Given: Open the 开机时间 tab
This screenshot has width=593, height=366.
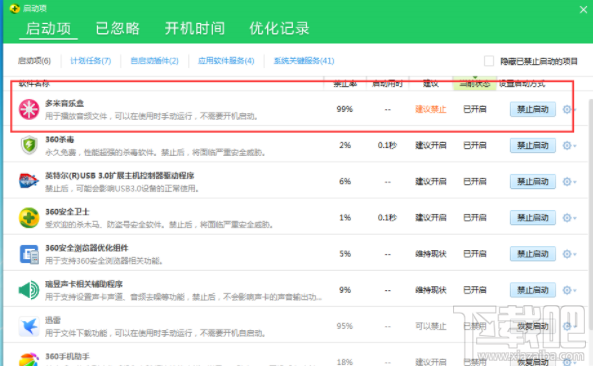Looking at the screenshot, I should coord(195,28).
